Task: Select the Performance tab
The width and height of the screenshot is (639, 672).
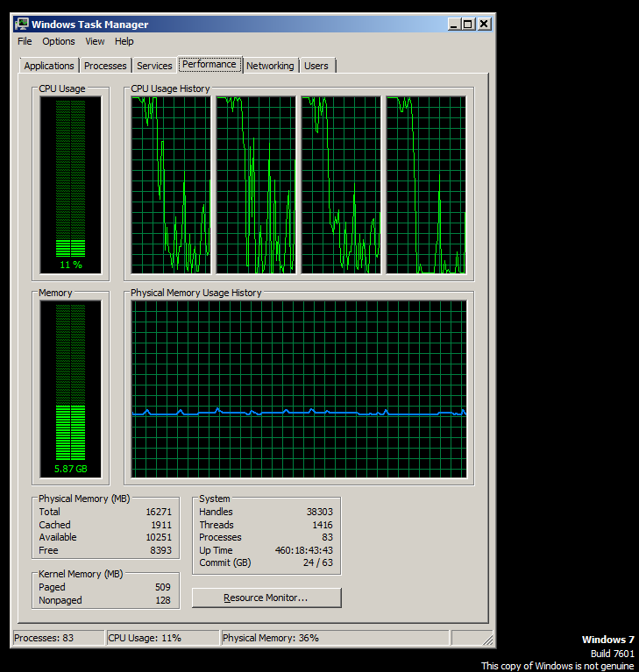Action: tap(209, 64)
